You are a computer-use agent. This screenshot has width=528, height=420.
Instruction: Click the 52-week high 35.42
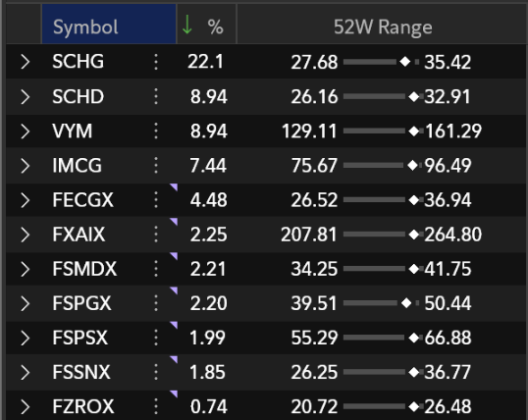point(448,62)
